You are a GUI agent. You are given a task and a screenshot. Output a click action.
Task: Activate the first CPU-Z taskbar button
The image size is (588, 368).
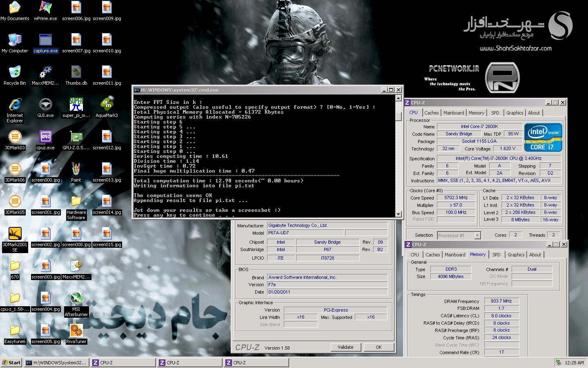pyautogui.click(x=123, y=363)
